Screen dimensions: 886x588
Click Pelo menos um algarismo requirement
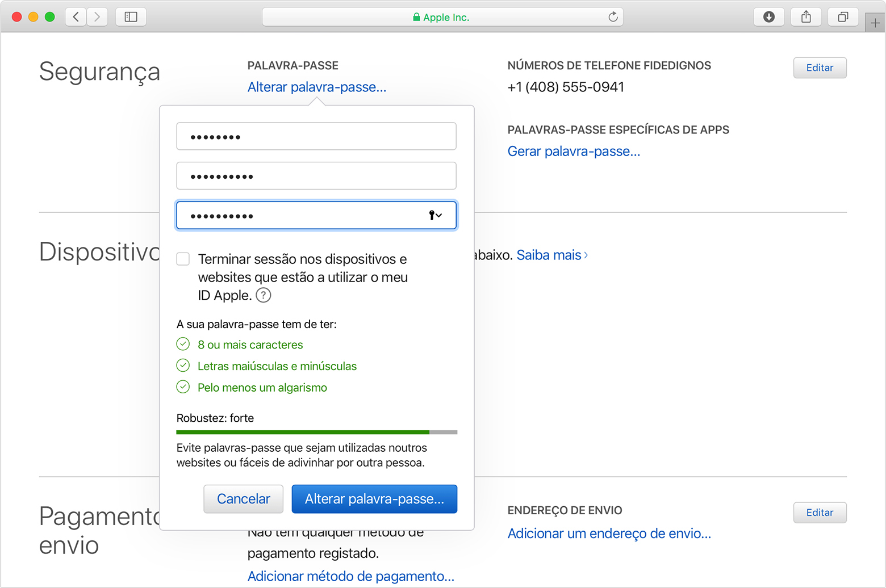point(262,388)
